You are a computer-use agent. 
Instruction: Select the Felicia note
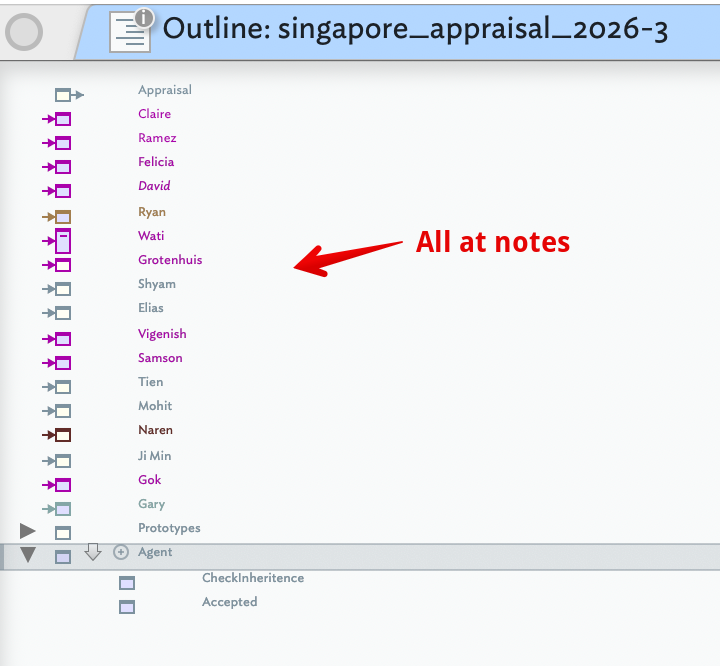[156, 162]
